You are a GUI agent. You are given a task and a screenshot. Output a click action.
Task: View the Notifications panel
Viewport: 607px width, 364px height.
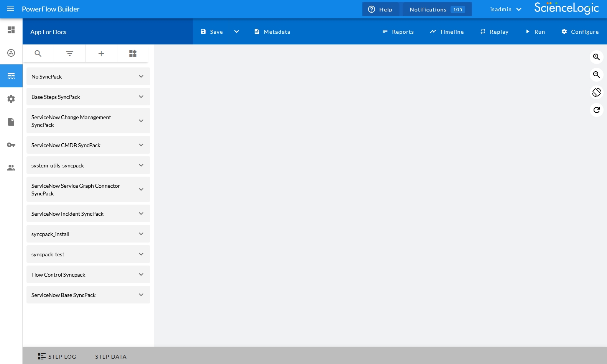pyautogui.click(x=437, y=9)
